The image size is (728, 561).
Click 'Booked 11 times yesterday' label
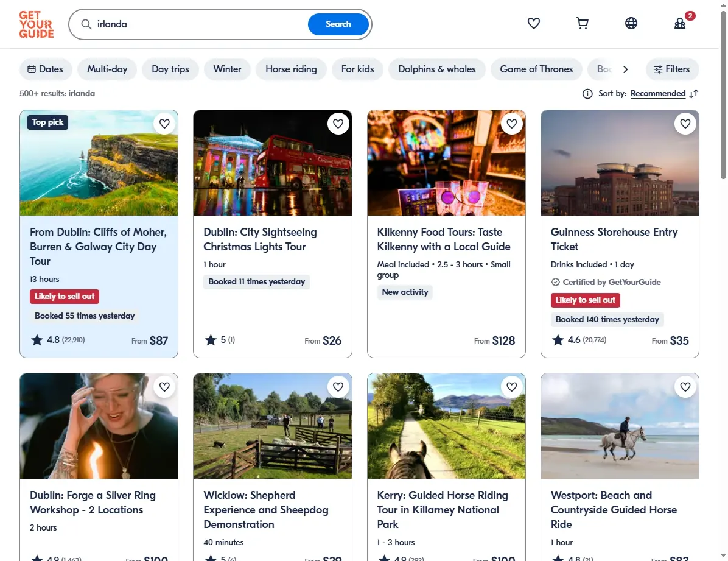pos(256,282)
